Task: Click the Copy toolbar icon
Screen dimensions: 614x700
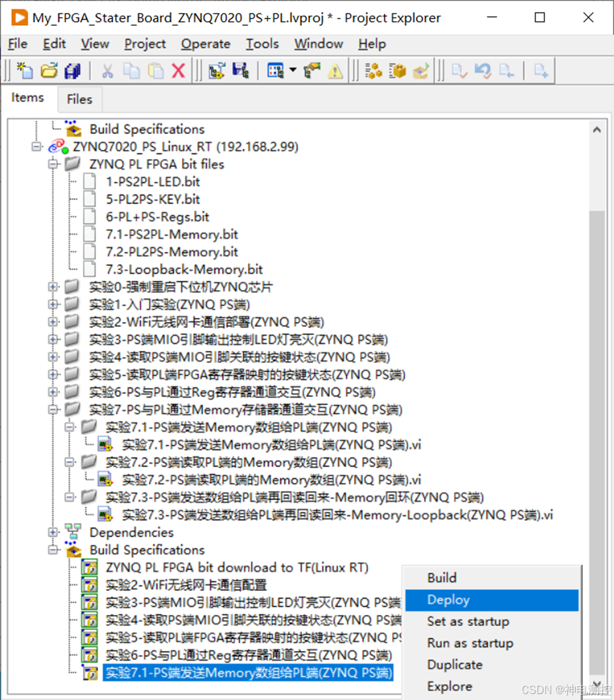Action: pyautogui.click(x=131, y=71)
